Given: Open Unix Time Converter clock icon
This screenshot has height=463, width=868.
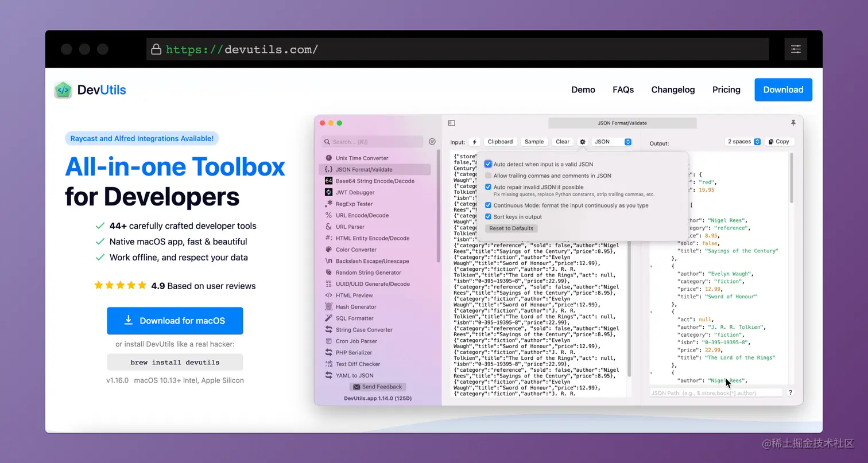Looking at the screenshot, I should tap(328, 158).
